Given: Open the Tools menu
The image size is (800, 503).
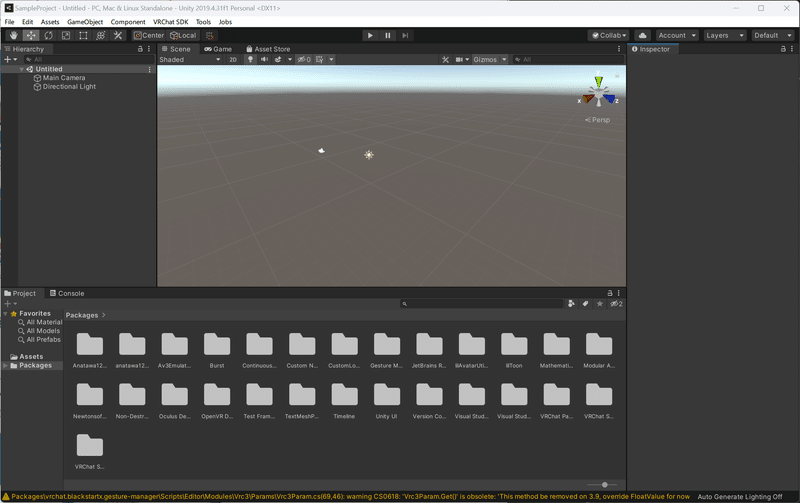Looking at the screenshot, I should point(203,22).
